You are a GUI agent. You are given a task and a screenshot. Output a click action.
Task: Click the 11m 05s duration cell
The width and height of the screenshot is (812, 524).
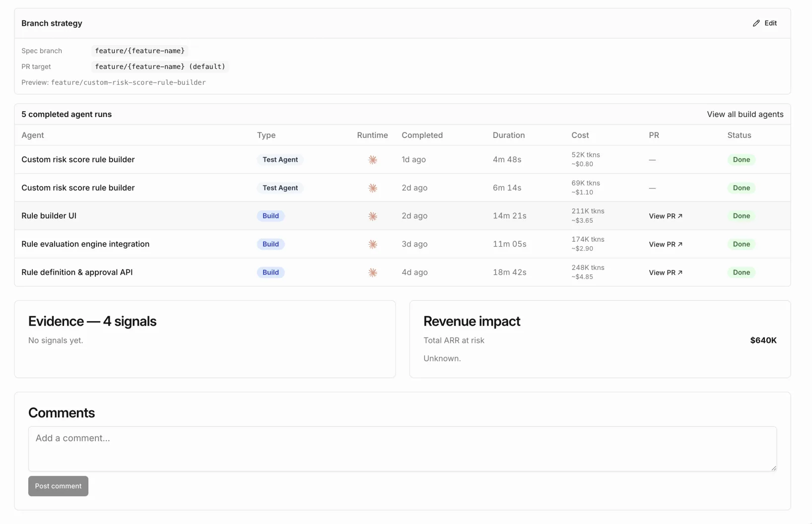[x=510, y=244]
